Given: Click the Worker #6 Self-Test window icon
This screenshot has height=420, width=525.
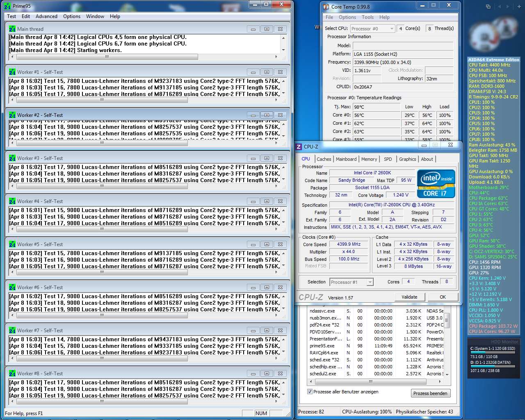Looking at the screenshot, I should (x=12, y=288).
